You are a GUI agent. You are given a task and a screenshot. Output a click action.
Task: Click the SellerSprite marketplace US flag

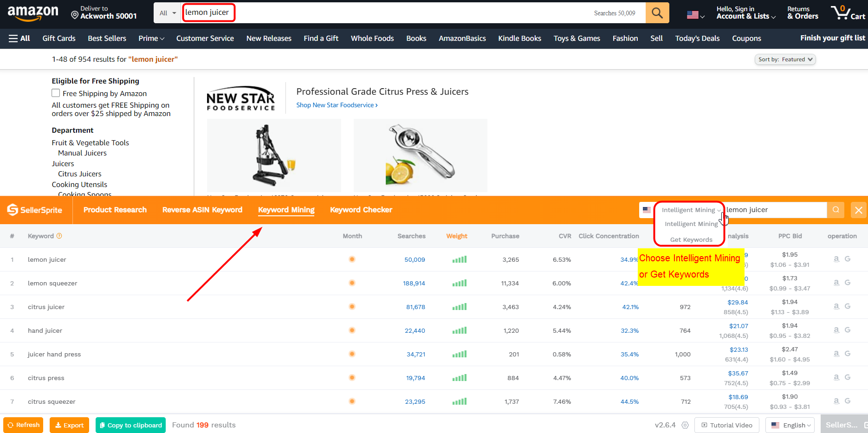[647, 210]
